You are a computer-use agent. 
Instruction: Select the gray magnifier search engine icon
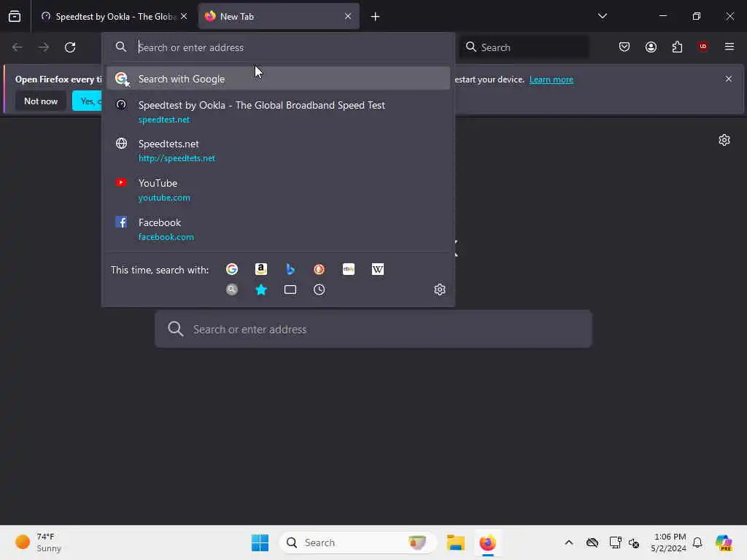[232, 289]
